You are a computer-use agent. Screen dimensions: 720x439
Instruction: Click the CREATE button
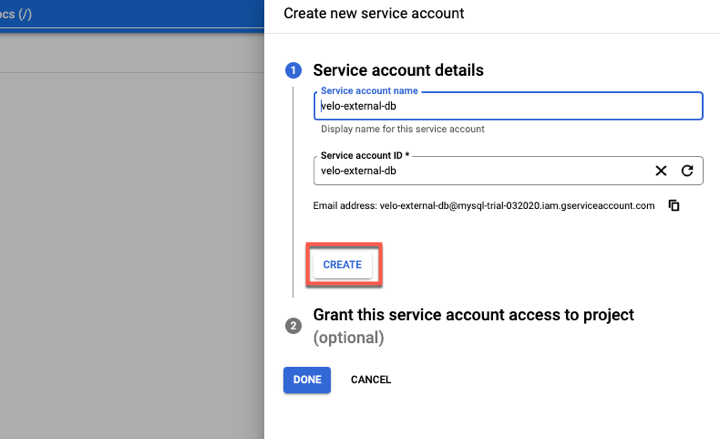[343, 265]
